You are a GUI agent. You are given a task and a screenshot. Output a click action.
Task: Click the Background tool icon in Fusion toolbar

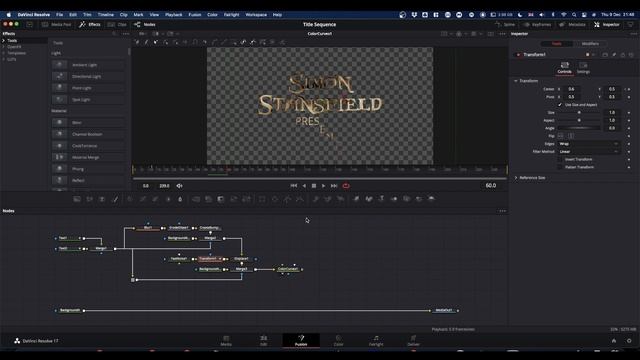(x=77, y=199)
